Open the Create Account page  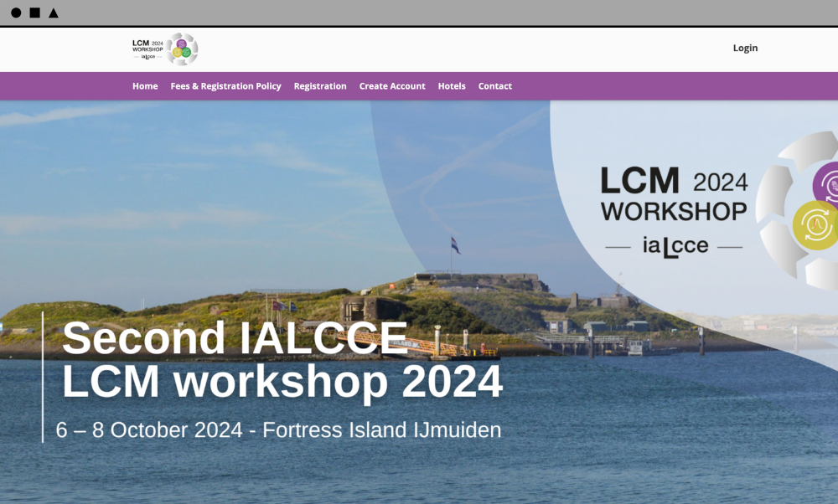click(392, 86)
